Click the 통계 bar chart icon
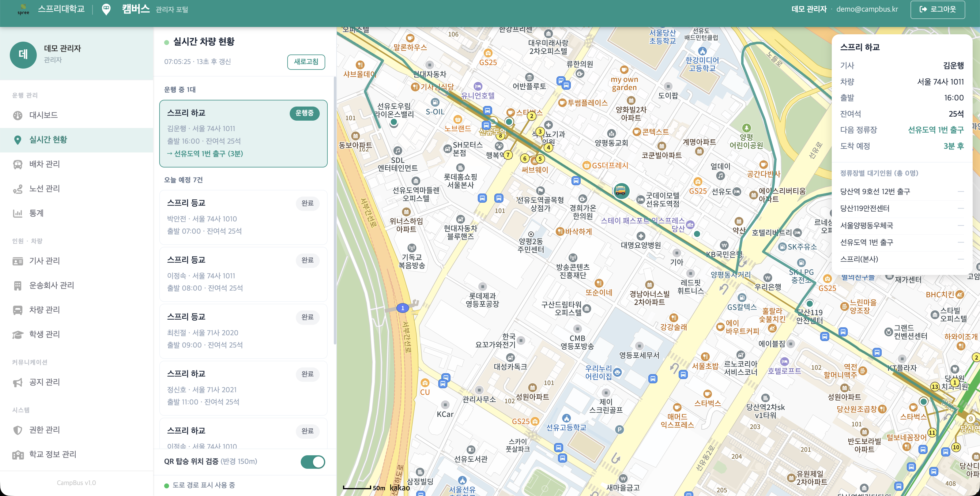 [x=17, y=213]
